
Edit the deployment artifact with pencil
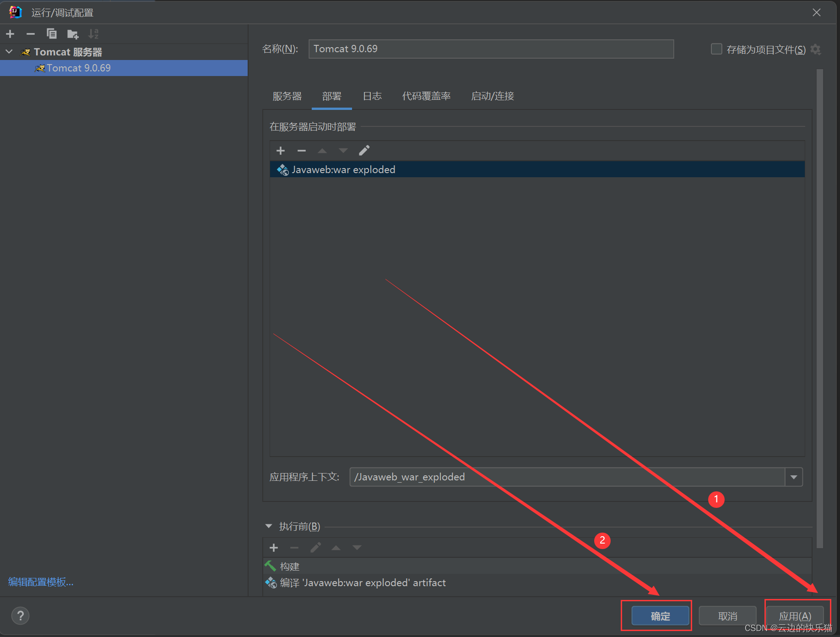[x=364, y=151]
